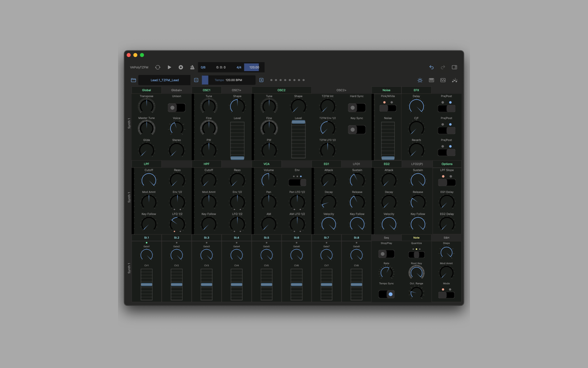
Task: Click the Root Key knob
Action: 416,273
